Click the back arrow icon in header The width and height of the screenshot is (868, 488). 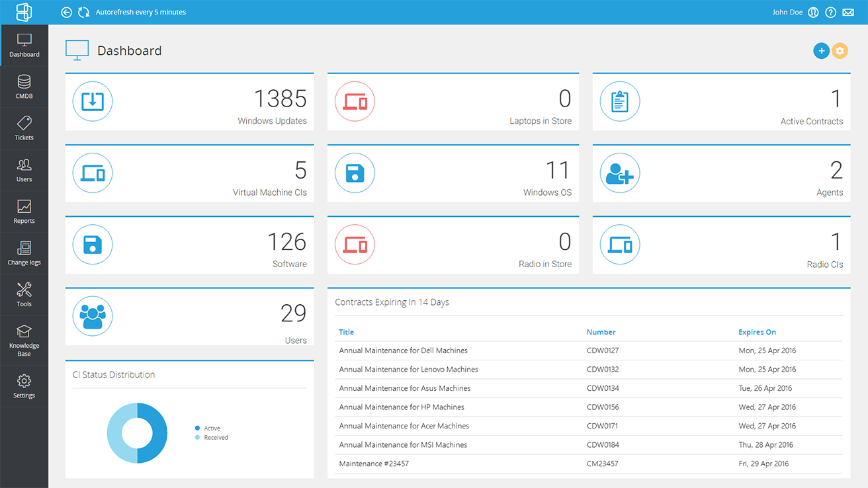[x=66, y=13]
